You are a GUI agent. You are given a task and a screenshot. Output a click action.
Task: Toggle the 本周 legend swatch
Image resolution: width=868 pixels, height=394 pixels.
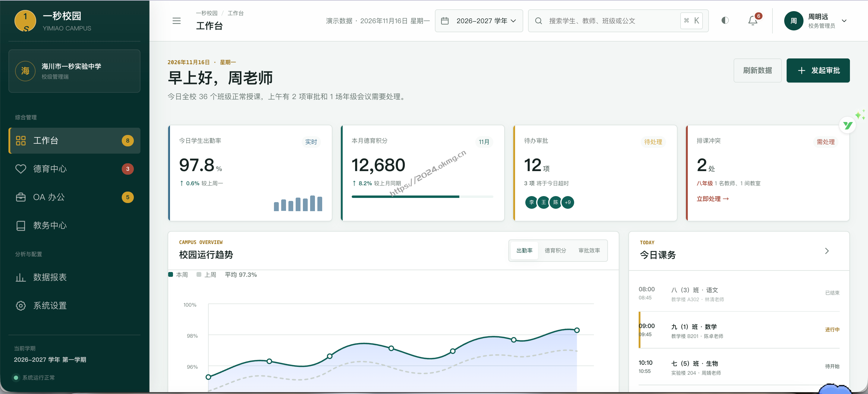click(171, 274)
